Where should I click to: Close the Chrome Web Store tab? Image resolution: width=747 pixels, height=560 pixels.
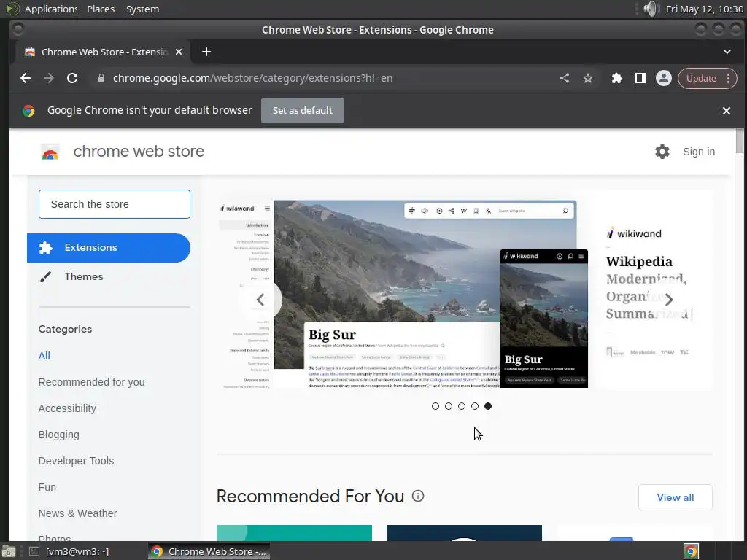coord(179,52)
